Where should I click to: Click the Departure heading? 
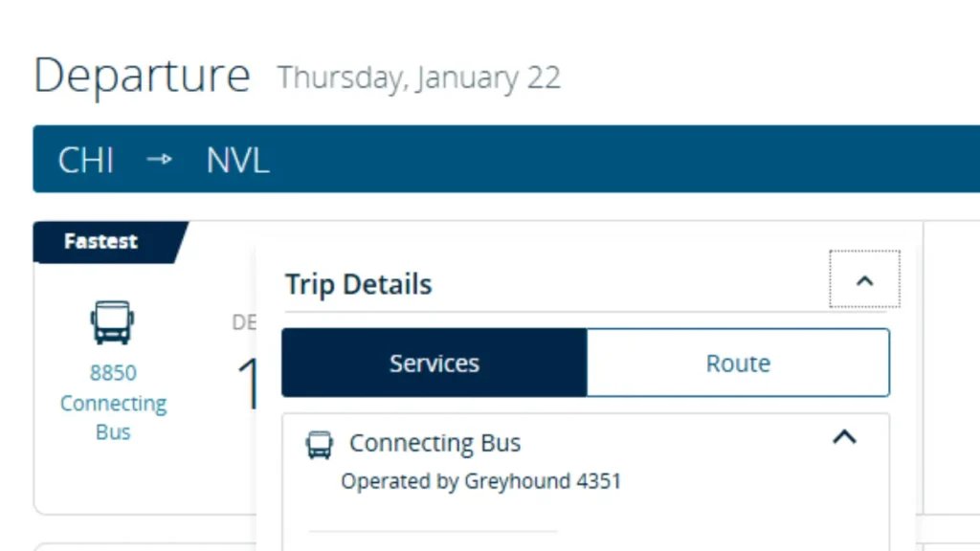(x=142, y=76)
